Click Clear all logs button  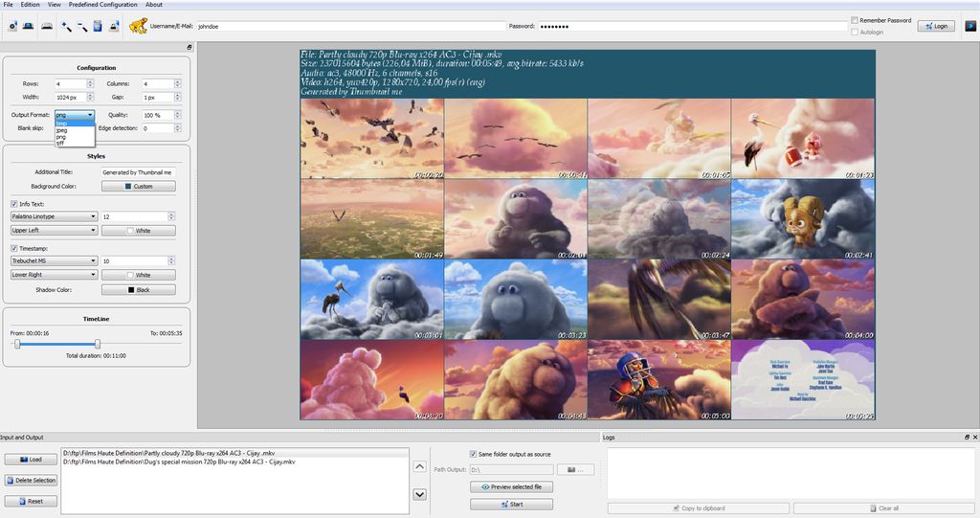pos(883,508)
